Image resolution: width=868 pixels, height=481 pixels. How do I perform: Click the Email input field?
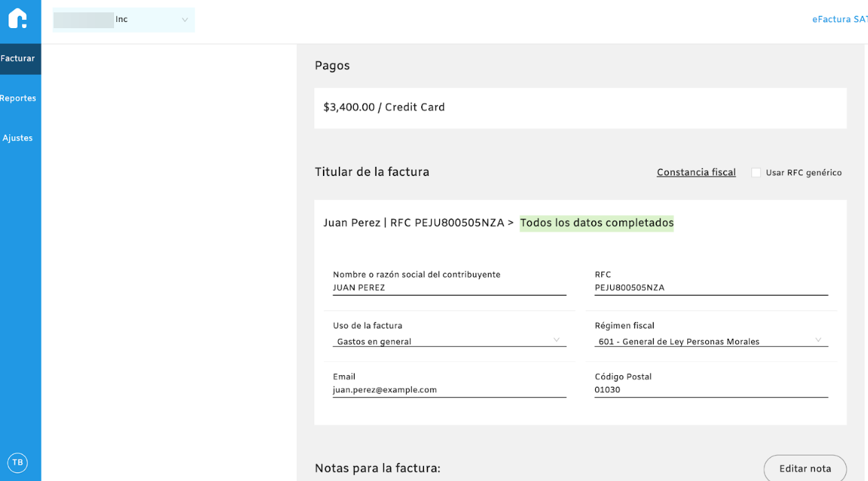(449, 390)
